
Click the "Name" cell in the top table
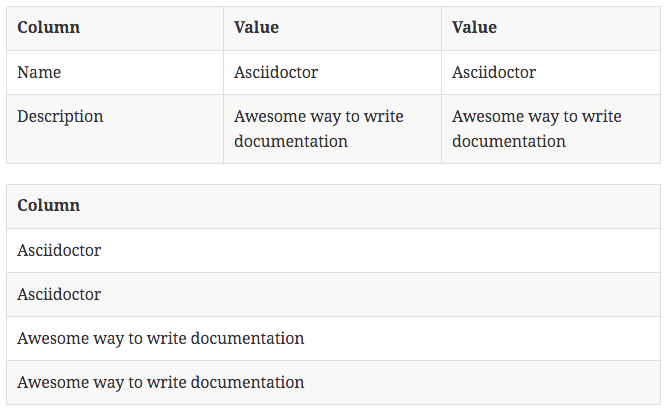click(x=39, y=72)
